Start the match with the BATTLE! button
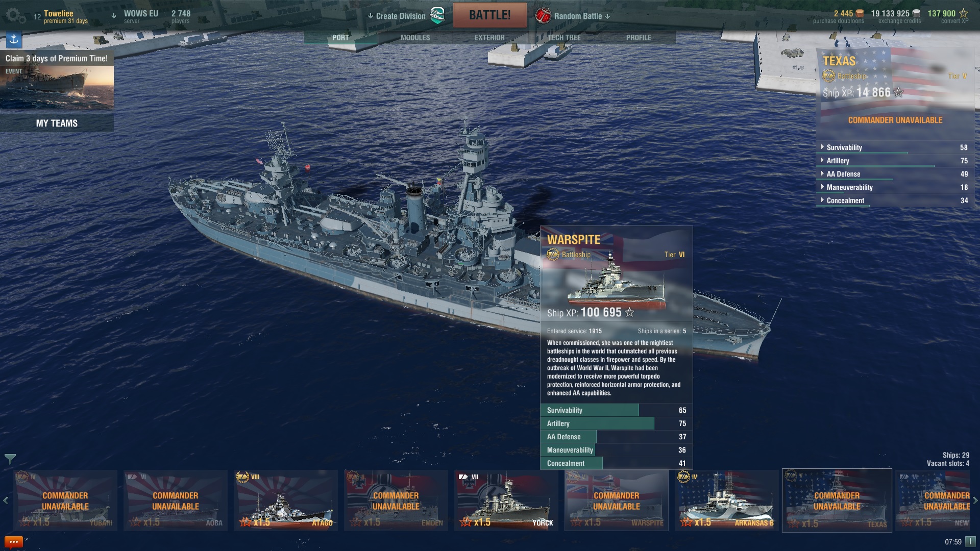The image size is (980, 551). coord(490,15)
